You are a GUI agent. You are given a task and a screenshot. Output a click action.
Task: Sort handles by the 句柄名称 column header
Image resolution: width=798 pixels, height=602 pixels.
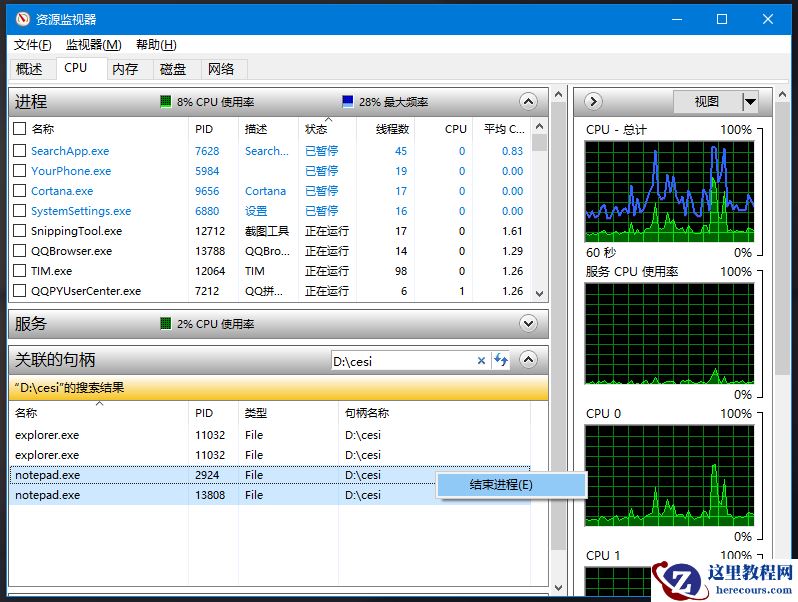click(x=434, y=413)
